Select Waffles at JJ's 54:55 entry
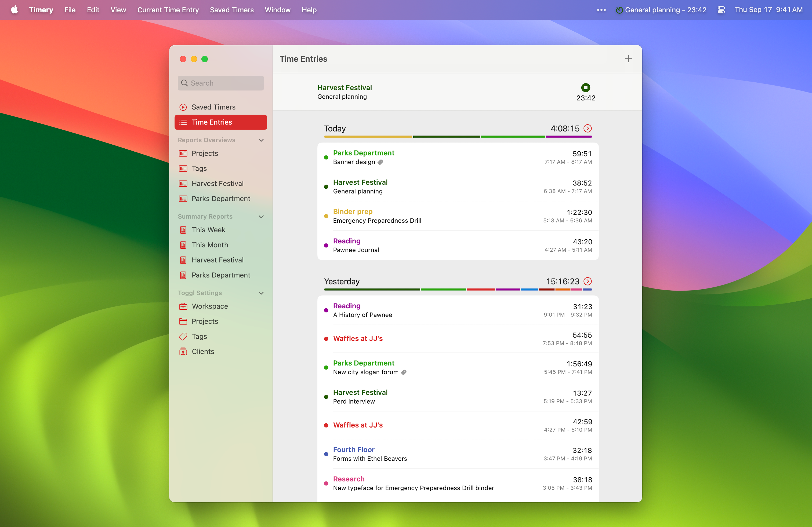 pyautogui.click(x=458, y=338)
